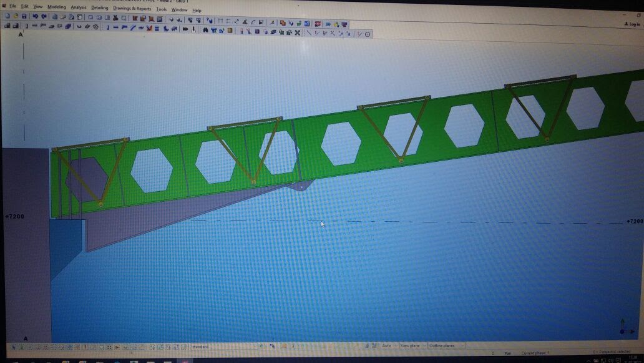Click the blue grid icon in top toolbar

point(307,24)
